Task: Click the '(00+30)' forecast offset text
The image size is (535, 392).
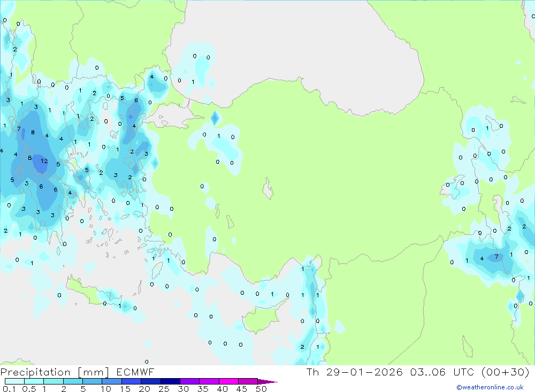Action: (x=506, y=372)
